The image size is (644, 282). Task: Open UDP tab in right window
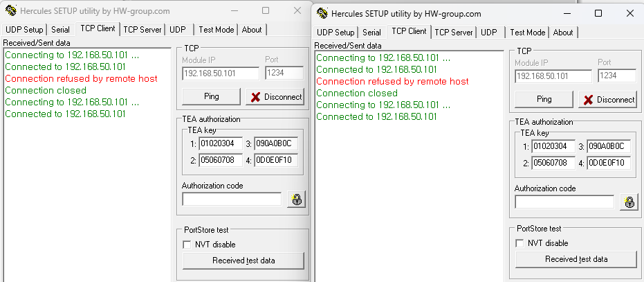(x=489, y=33)
